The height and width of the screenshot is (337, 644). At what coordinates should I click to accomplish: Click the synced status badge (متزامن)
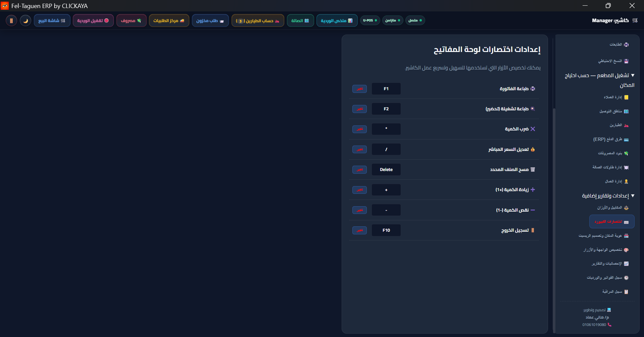pyautogui.click(x=393, y=20)
